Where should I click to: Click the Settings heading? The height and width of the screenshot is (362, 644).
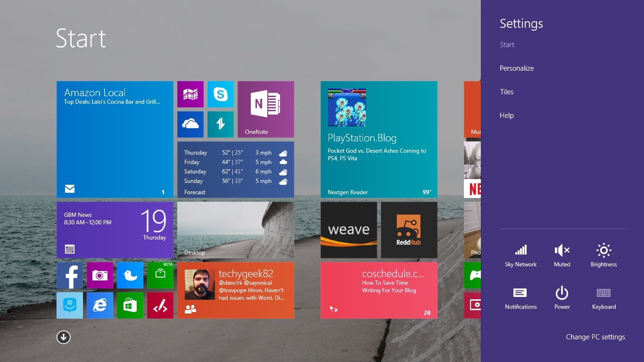(x=521, y=24)
